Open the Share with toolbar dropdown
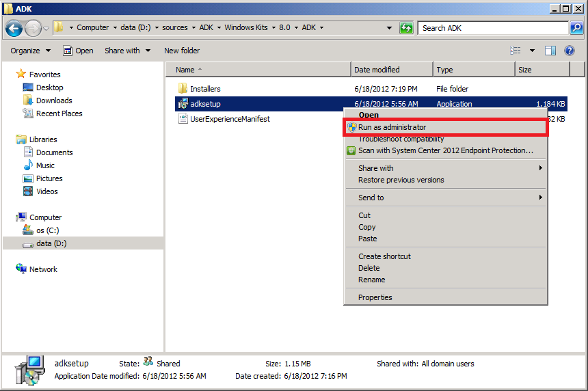Viewport: 588px width, 391px height. click(x=127, y=51)
